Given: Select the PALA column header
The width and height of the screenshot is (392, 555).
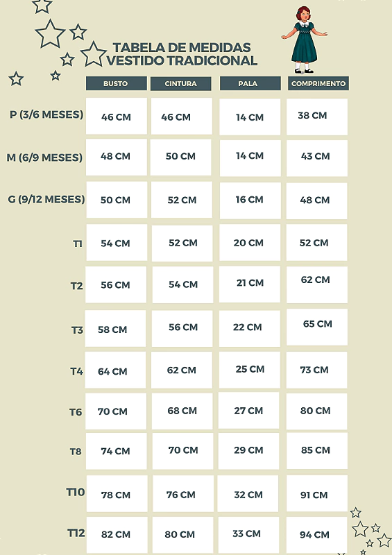Looking at the screenshot, I should [250, 83].
